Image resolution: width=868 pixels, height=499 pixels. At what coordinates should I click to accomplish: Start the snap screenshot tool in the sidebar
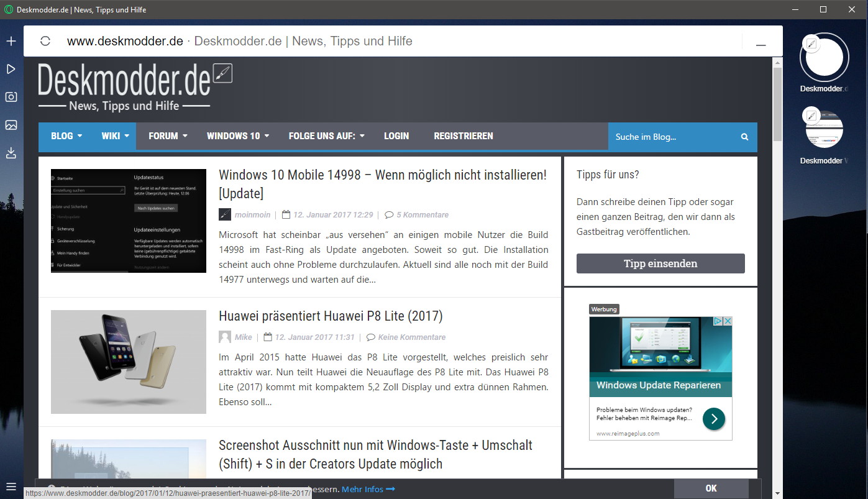11,97
